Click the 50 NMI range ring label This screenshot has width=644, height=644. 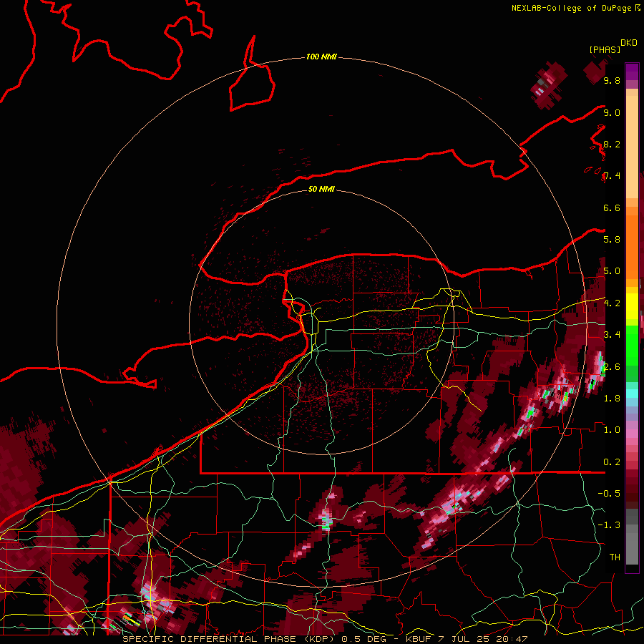(321, 189)
